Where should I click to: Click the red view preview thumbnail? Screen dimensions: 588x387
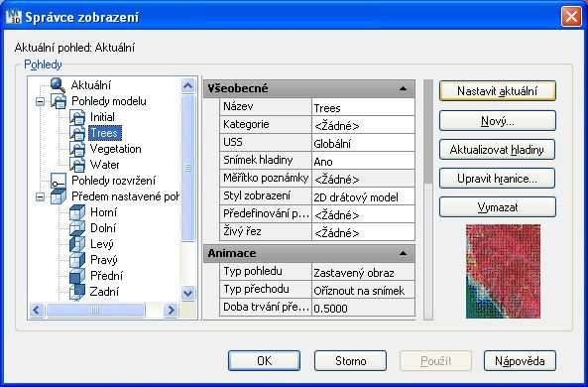click(x=503, y=271)
